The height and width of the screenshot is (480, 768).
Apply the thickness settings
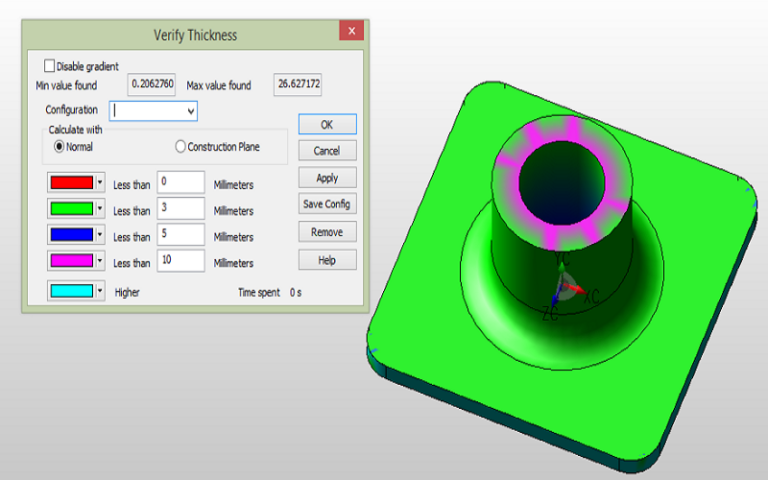pos(327,178)
